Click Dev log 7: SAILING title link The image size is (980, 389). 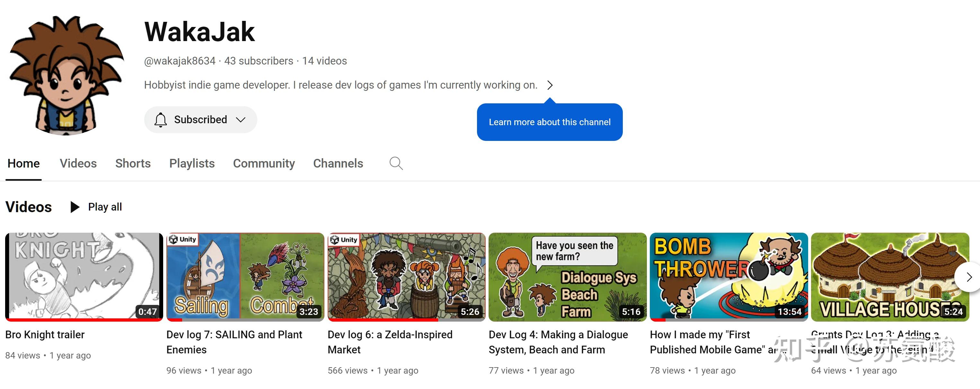234,342
